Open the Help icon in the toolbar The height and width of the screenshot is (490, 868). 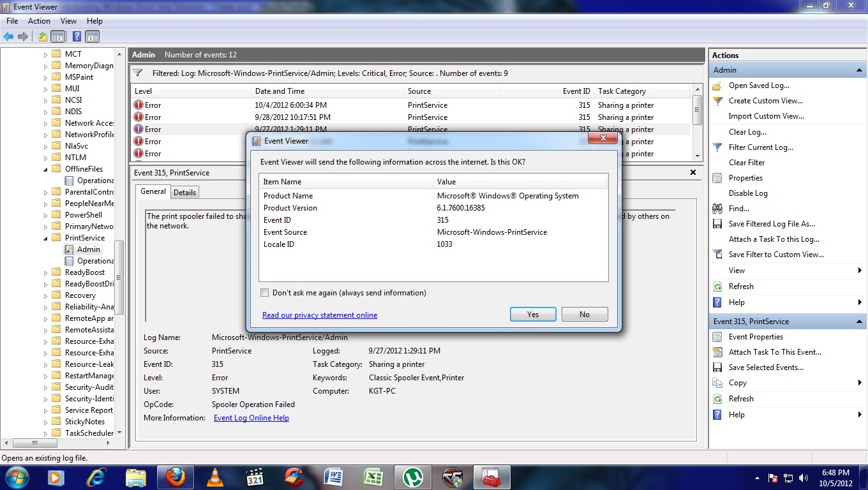tap(77, 36)
